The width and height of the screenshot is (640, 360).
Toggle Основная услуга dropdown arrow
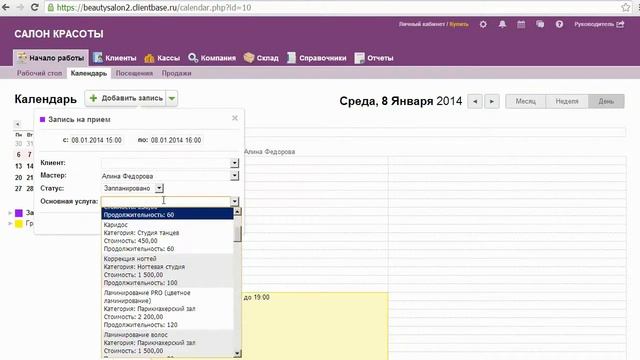(x=234, y=201)
